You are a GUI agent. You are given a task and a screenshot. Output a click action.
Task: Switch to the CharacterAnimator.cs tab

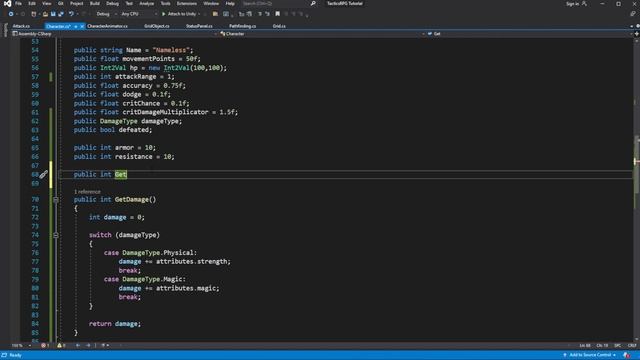tap(107, 26)
